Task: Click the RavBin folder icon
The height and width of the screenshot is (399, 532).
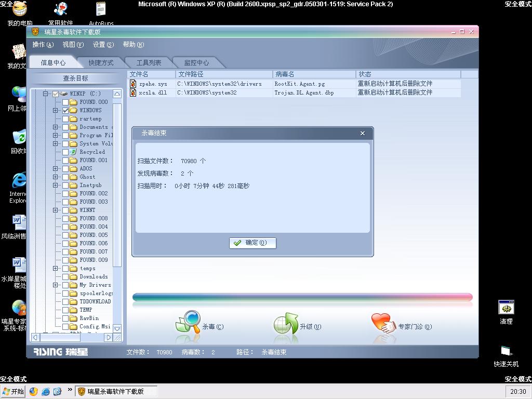Action: coord(73,318)
